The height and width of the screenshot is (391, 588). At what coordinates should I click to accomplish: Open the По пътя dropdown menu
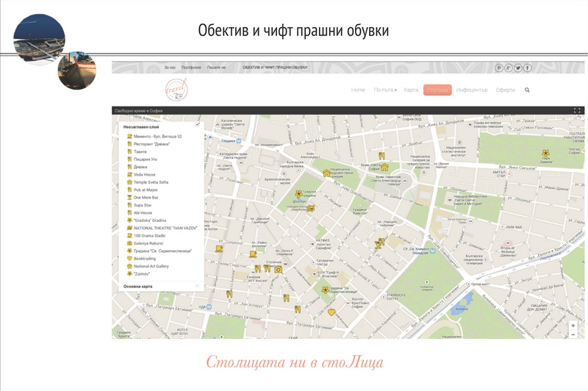click(385, 90)
